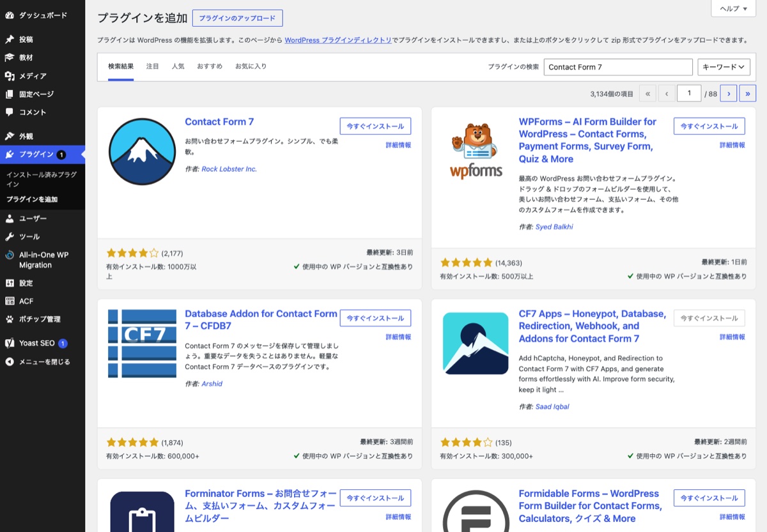
Task: Open the Contact Form 7 title link
Action: click(219, 122)
